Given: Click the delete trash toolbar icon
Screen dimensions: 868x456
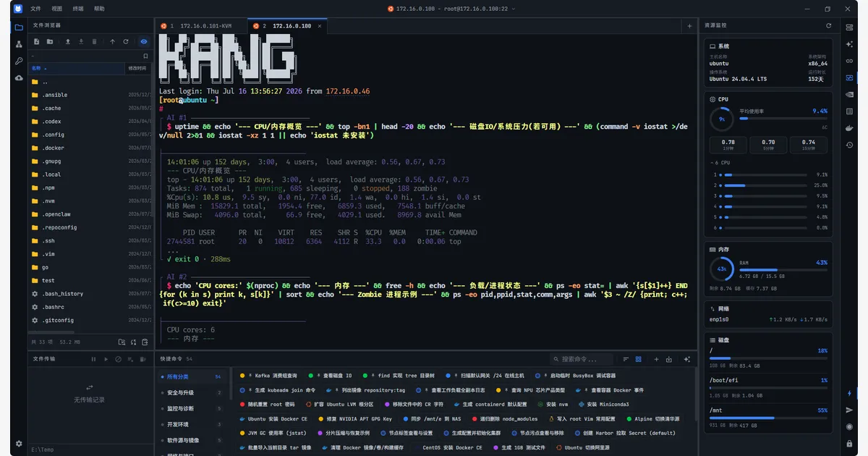Looking at the screenshot, I should click(x=94, y=42).
